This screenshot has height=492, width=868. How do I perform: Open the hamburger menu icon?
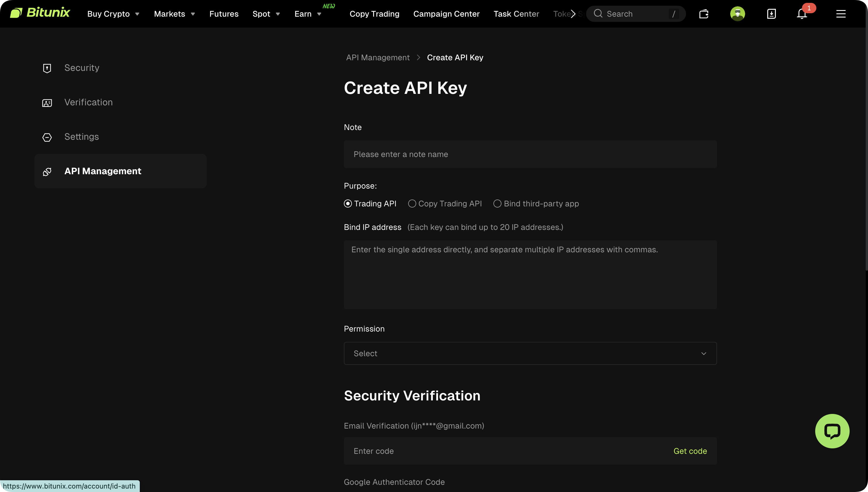(x=841, y=14)
